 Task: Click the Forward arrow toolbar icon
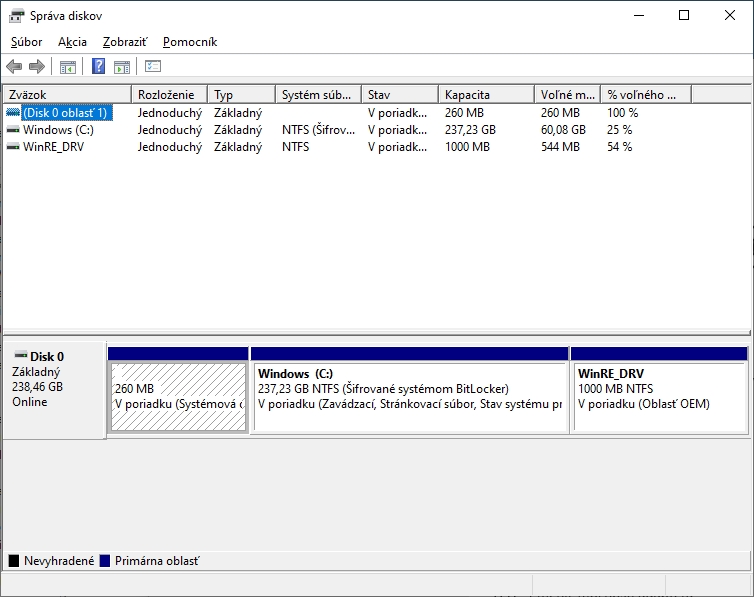coord(37,67)
